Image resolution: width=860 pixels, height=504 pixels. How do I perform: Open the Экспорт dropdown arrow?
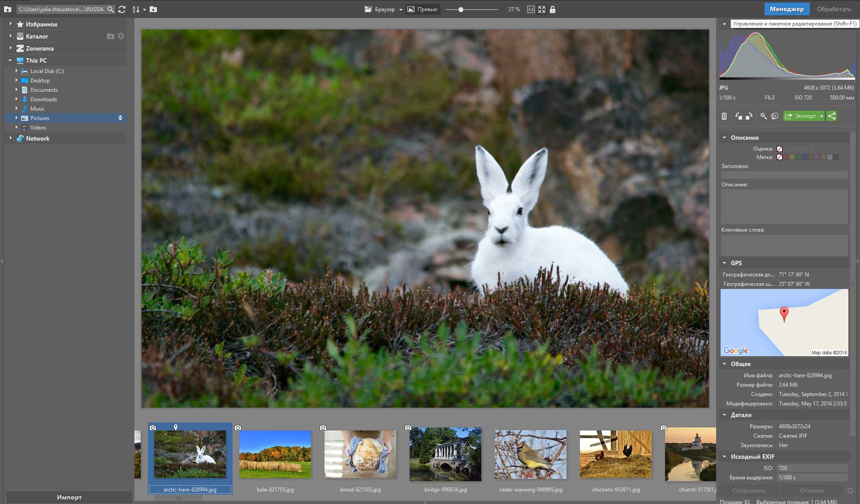click(821, 116)
